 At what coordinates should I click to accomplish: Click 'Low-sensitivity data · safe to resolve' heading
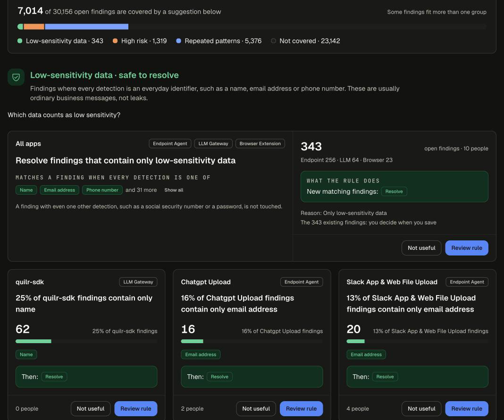(104, 75)
